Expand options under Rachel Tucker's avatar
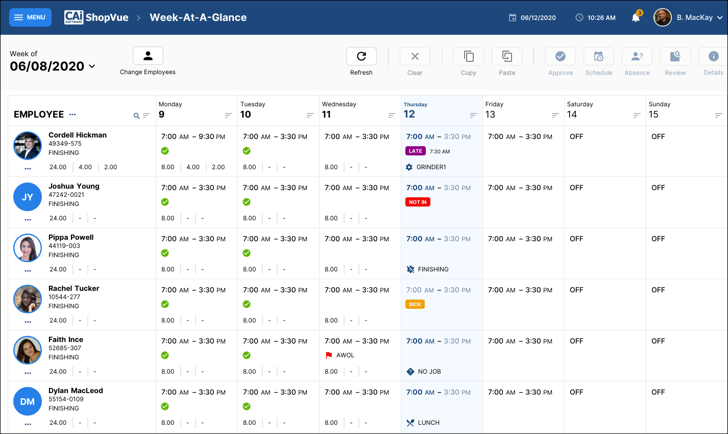This screenshot has width=728, height=434. click(x=28, y=321)
